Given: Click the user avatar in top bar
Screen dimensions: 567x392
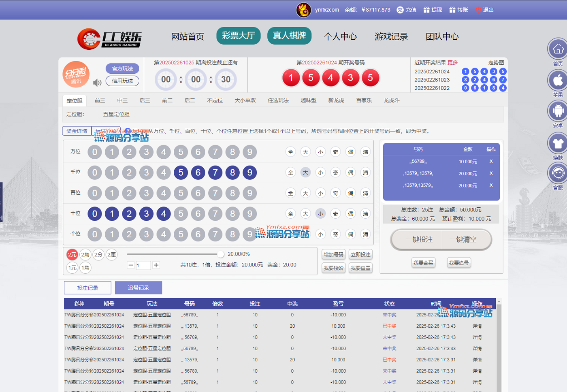Looking at the screenshot, I should (x=303, y=10).
